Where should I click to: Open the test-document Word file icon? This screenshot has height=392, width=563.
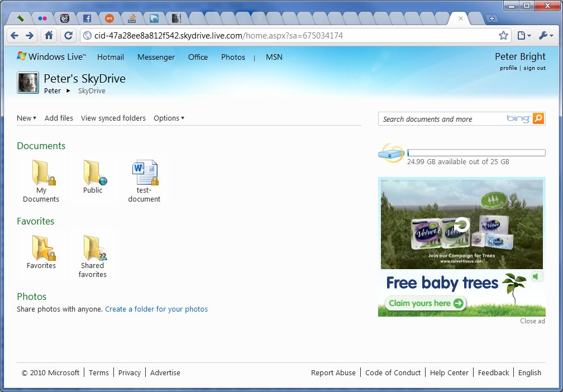click(x=145, y=173)
